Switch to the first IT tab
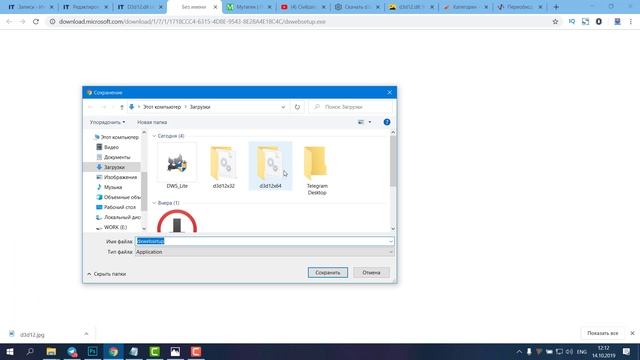 [31, 7]
